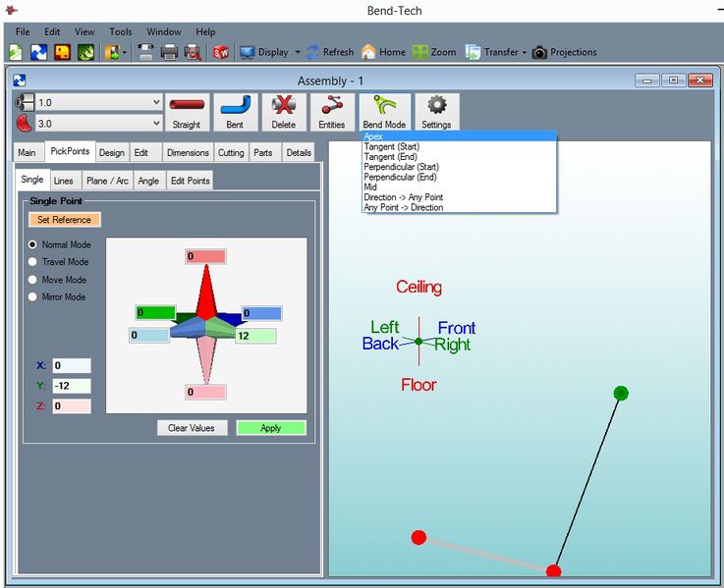724x588 pixels.
Task: Select Mid bend mode
Action: point(459,187)
